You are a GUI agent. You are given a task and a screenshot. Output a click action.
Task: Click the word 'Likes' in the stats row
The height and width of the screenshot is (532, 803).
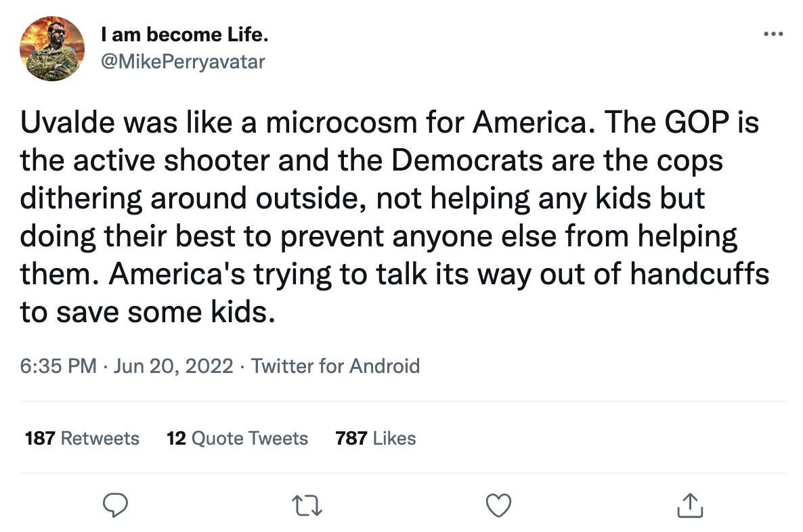point(394,438)
